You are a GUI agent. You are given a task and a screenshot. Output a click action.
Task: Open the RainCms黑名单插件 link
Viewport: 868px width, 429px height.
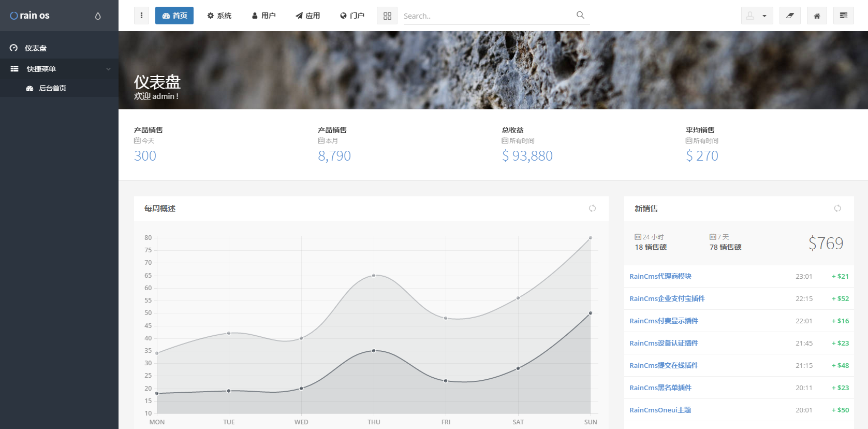click(x=660, y=388)
